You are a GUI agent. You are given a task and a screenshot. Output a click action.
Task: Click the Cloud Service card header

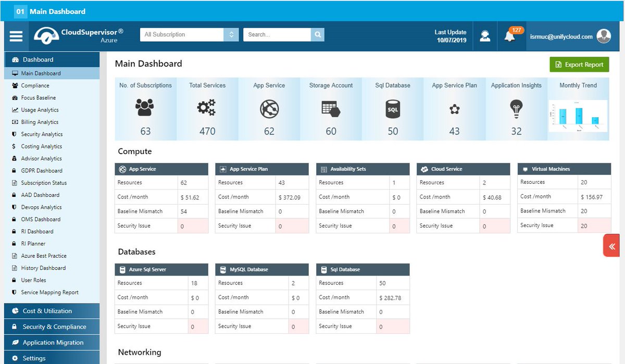464,169
